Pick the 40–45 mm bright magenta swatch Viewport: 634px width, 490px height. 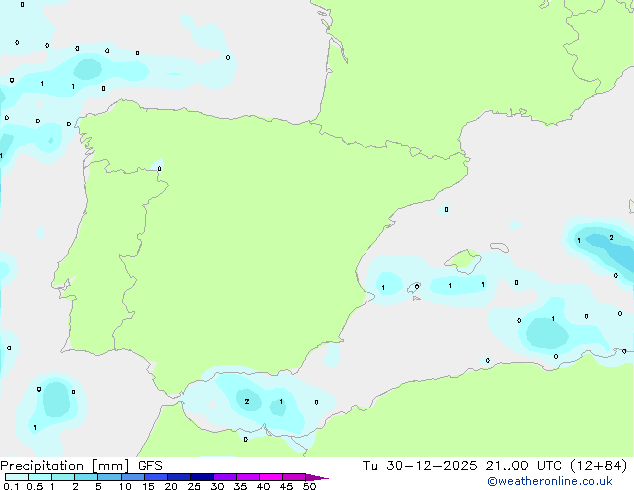click(271, 477)
